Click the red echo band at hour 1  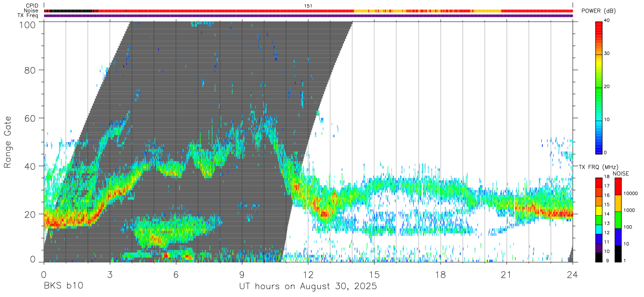65,220
